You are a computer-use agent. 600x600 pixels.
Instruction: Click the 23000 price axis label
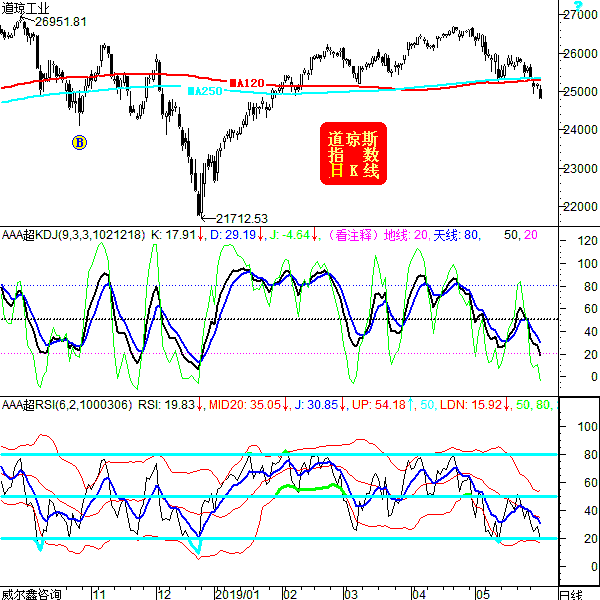581,168
